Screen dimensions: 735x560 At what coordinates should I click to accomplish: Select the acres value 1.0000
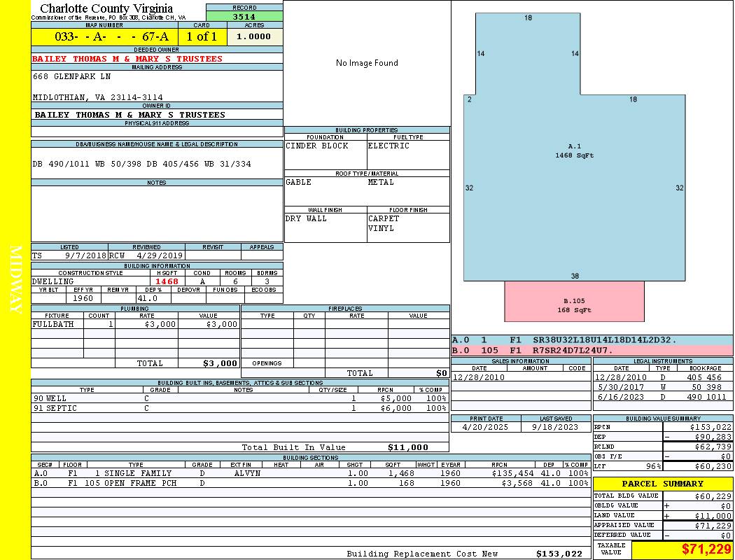(x=254, y=37)
